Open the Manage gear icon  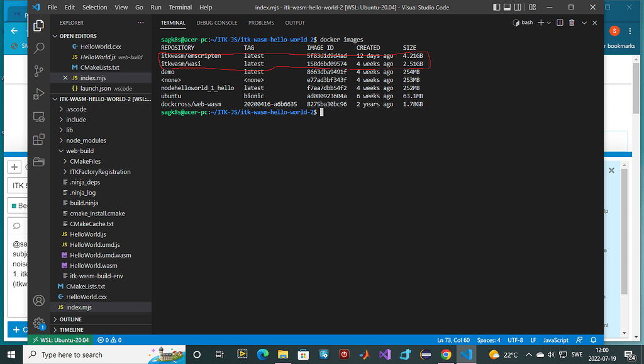(x=38, y=323)
